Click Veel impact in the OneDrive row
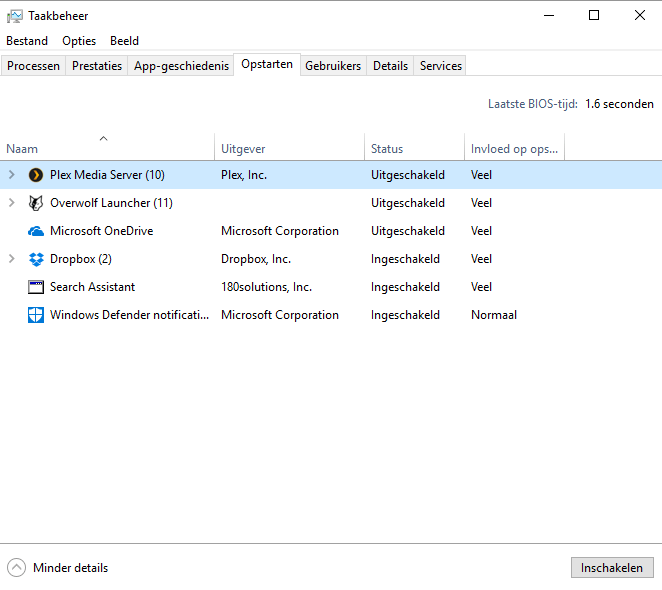Image resolution: width=662 pixels, height=590 pixels. tap(481, 231)
